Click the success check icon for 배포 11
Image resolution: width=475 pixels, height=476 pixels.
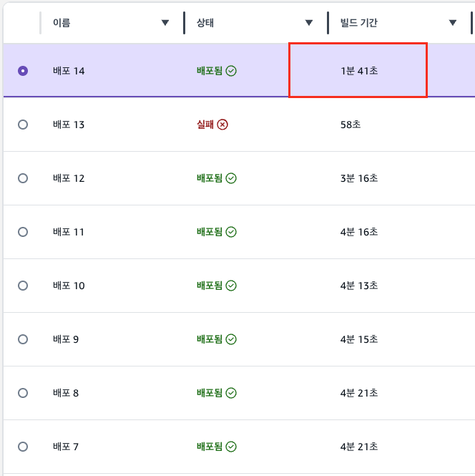click(231, 232)
